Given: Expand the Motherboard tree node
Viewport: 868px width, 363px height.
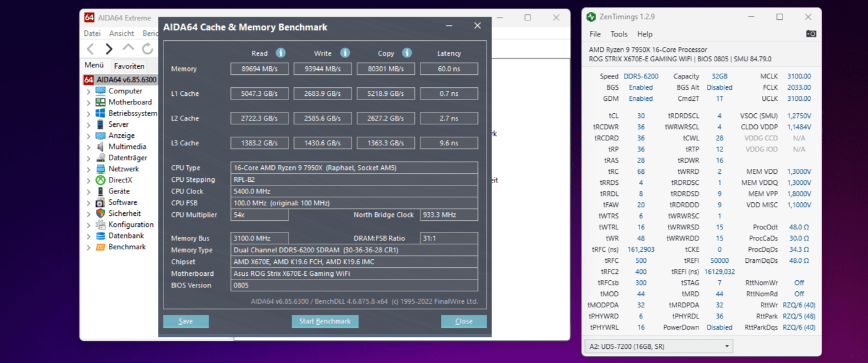Looking at the screenshot, I should 89,103.
